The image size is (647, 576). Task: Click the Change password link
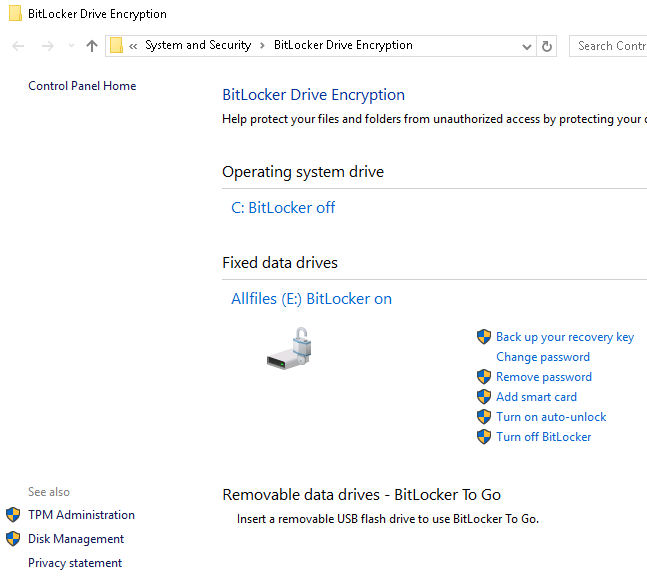543,357
